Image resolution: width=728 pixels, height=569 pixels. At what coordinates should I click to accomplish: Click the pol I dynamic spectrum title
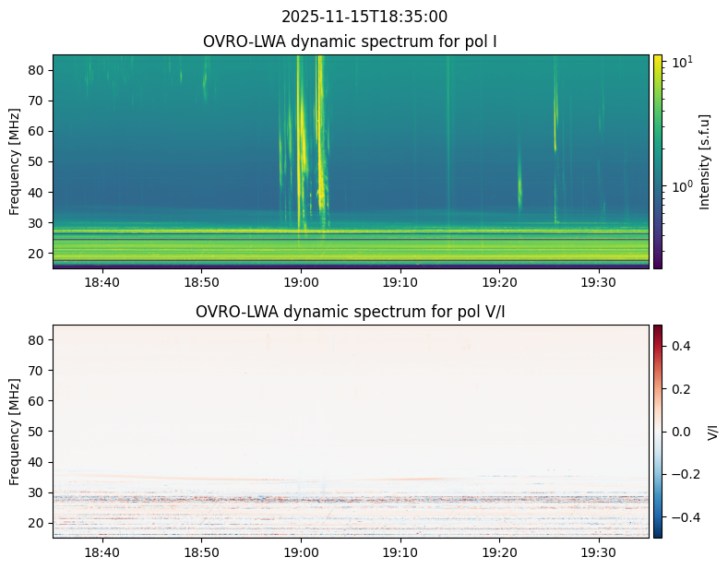click(350, 41)
